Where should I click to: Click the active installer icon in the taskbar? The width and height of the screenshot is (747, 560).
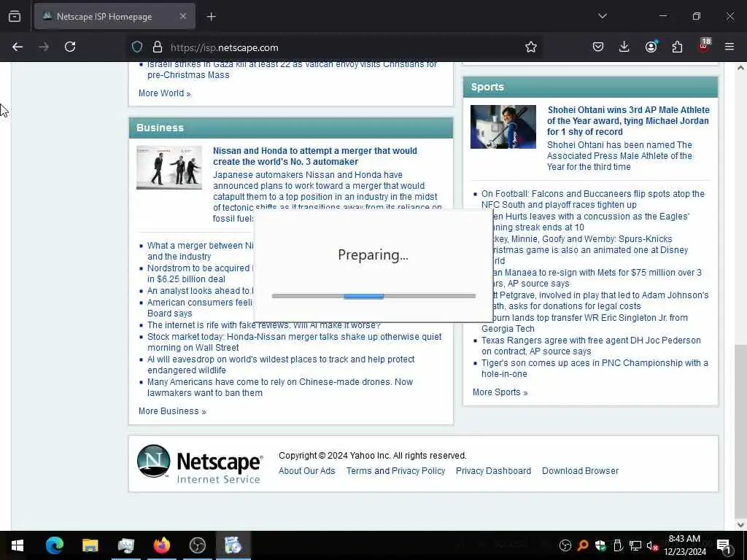pos(233,545)
